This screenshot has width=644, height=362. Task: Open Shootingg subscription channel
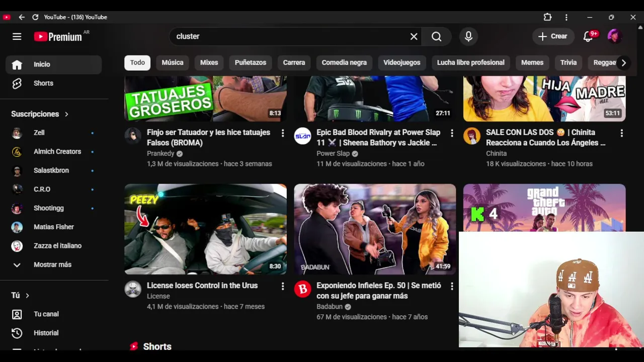click(54, 208)
